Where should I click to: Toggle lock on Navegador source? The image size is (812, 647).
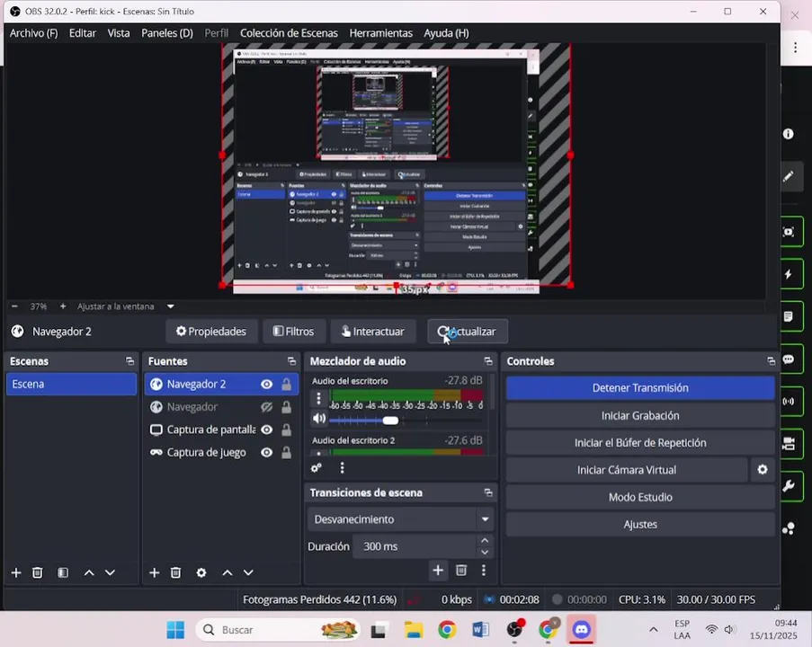(286, 407)
